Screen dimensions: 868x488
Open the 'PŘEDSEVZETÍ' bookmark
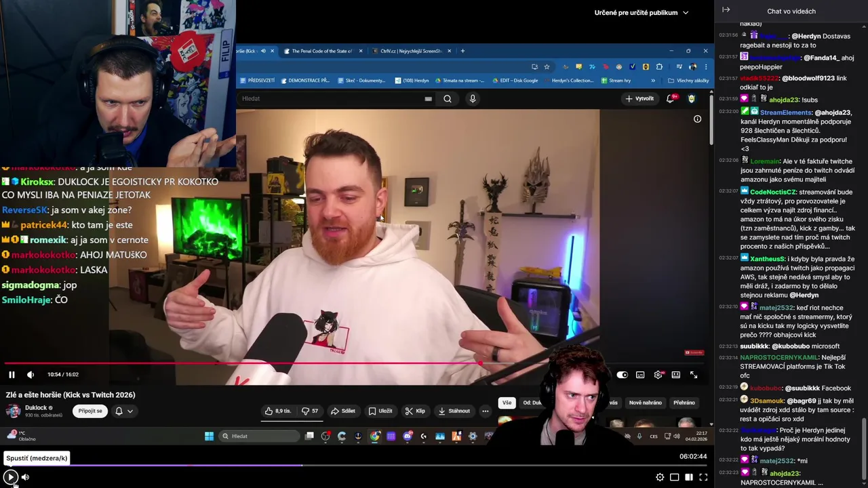click(x=257, y=81)
